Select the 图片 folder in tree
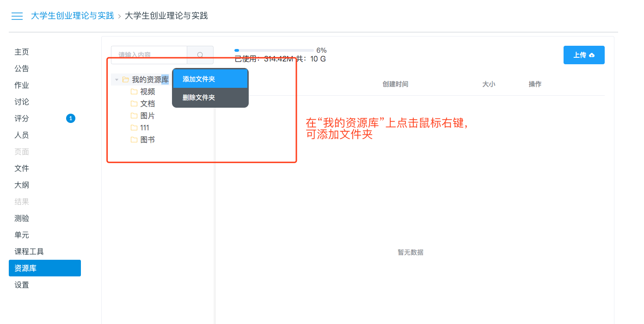 click(147, 116)
